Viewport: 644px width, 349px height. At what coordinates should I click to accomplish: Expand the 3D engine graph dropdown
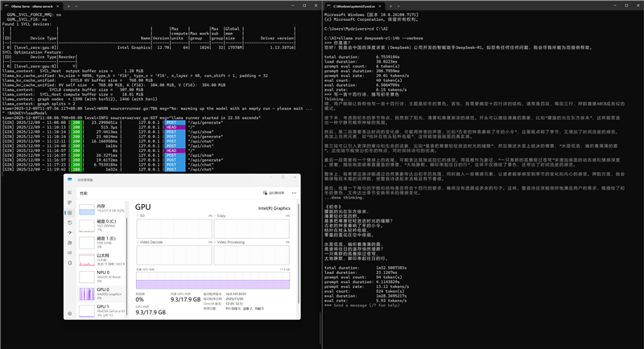coord(139,216)
